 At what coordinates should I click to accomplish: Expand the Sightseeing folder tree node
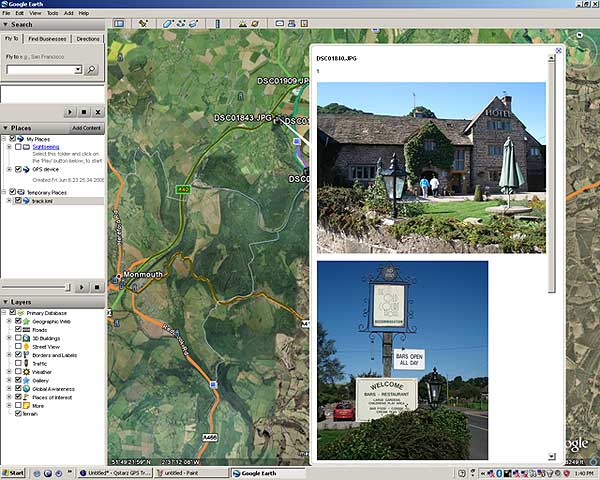[x=9, y=147]
